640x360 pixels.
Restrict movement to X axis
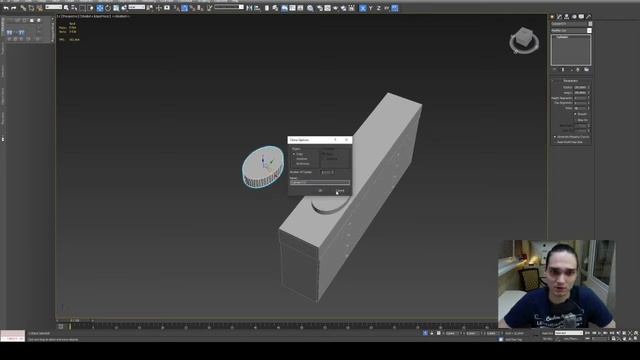click(362, 8)
